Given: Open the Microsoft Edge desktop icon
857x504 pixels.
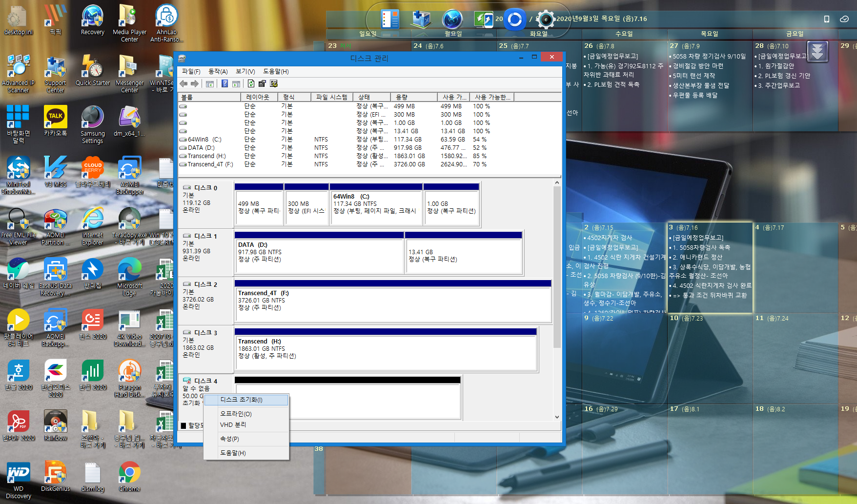Looking at the screenshot, I should (129, 277).
